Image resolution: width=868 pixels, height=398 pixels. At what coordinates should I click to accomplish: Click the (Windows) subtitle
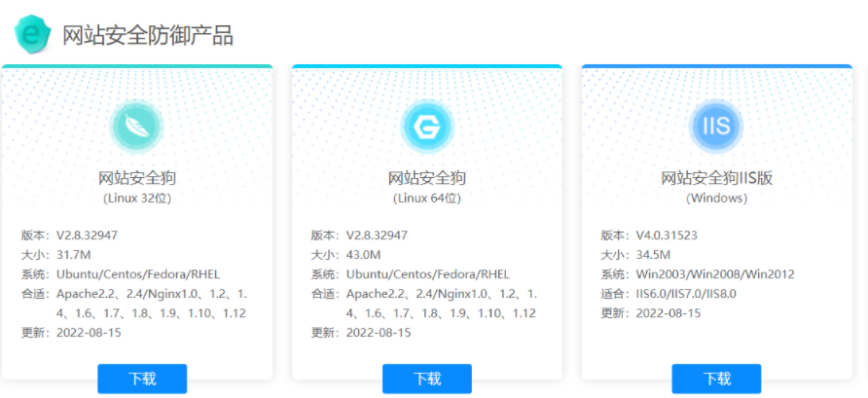coord(717,199)
